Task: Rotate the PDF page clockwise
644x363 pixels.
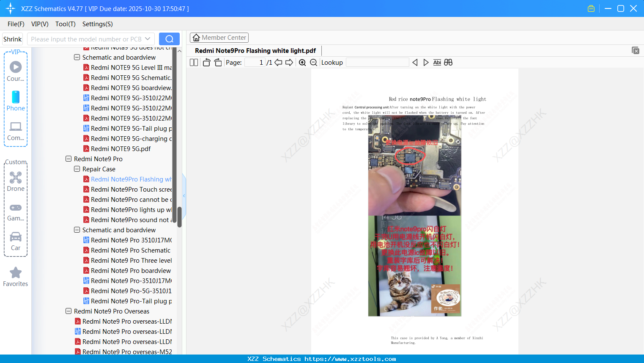Action: 218,63
